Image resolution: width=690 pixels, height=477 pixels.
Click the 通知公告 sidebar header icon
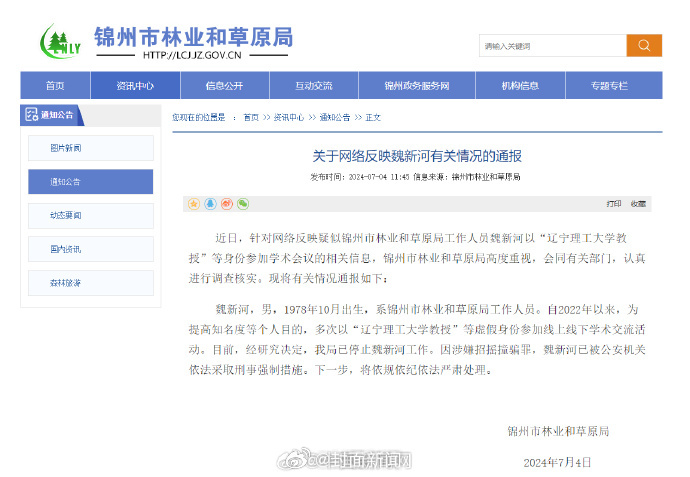(x=32, y=115)
